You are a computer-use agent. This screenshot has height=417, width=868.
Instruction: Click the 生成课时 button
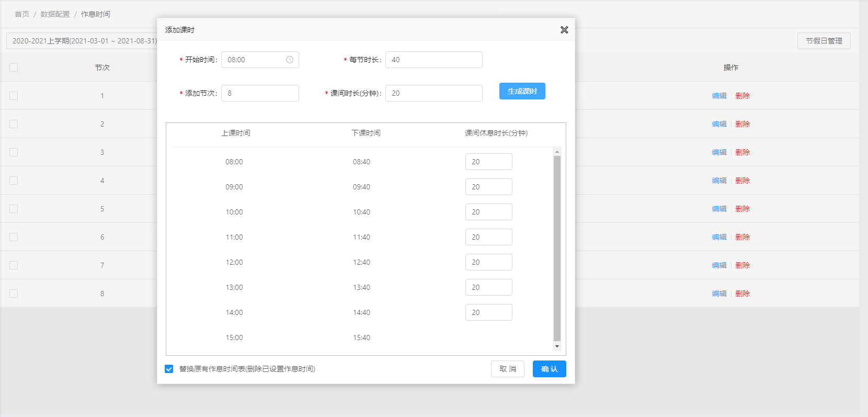click(x=522, y=91)
